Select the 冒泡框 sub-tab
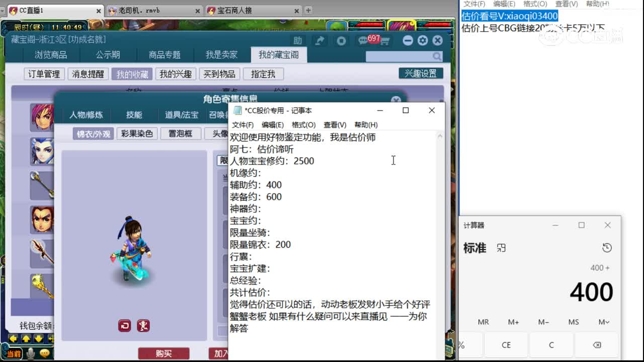This screenshot has height=362, width=644. click(181, 134)
